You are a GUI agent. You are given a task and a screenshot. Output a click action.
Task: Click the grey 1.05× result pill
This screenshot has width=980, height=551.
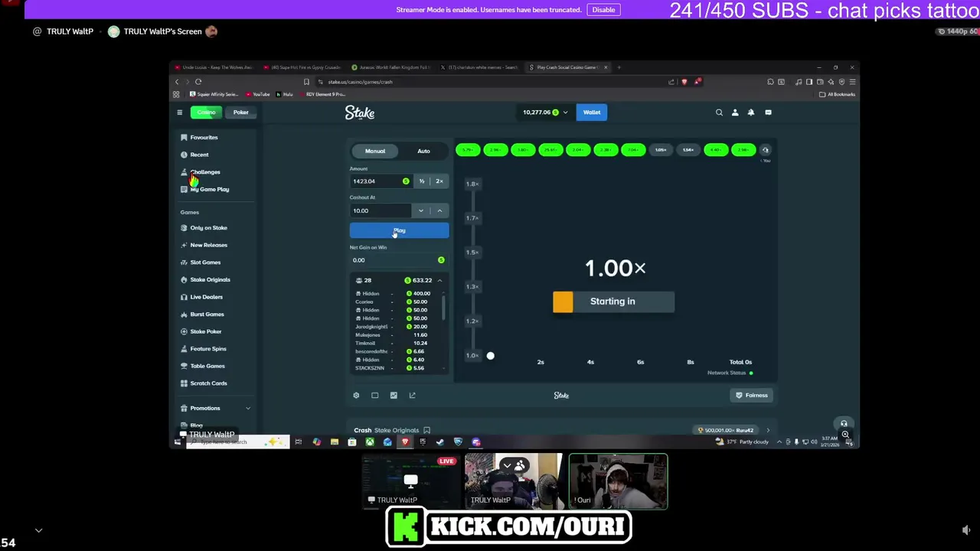click(x=661, y=150)
